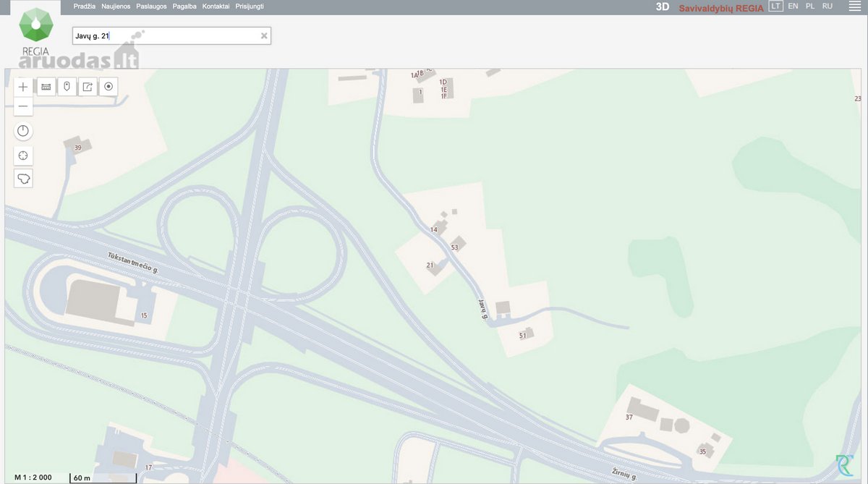The height and width of the screenshot is (484, 868).
Task: Open the Naujienos menu item
Action: (116, 6)
